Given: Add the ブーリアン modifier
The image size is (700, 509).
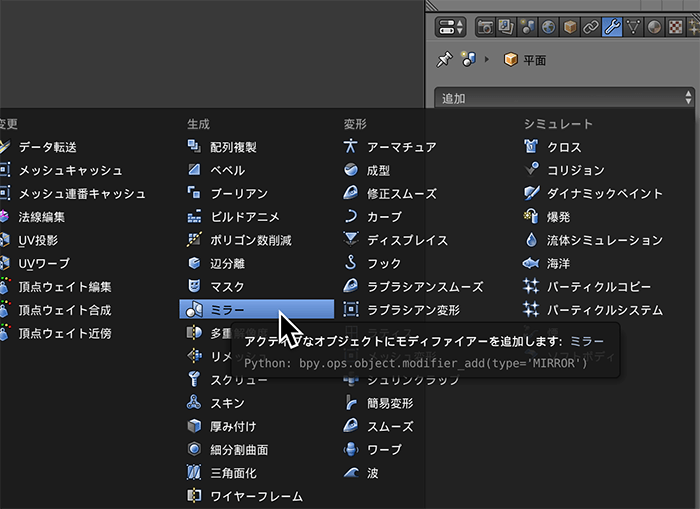Looking at the screenshot, I should (238, 194).
